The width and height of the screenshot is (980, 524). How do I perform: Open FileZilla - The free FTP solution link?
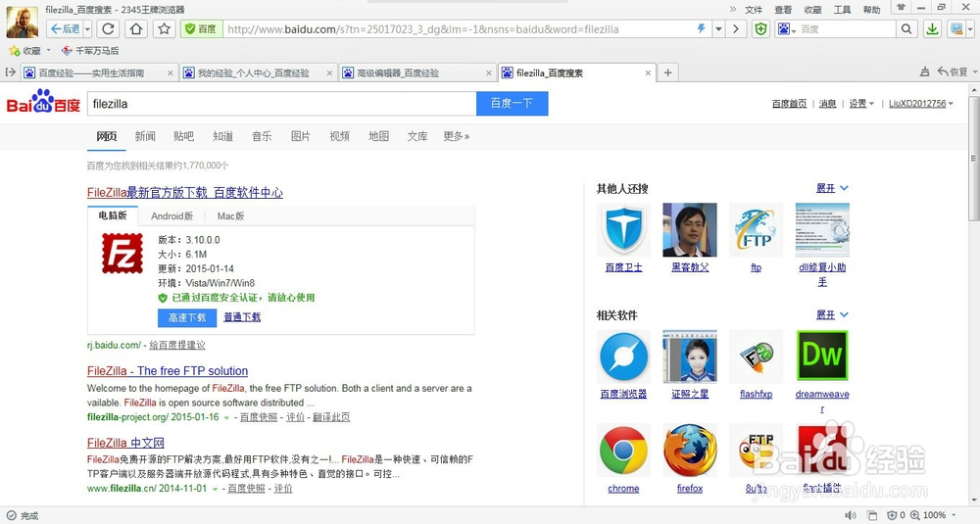click(168, 371)
